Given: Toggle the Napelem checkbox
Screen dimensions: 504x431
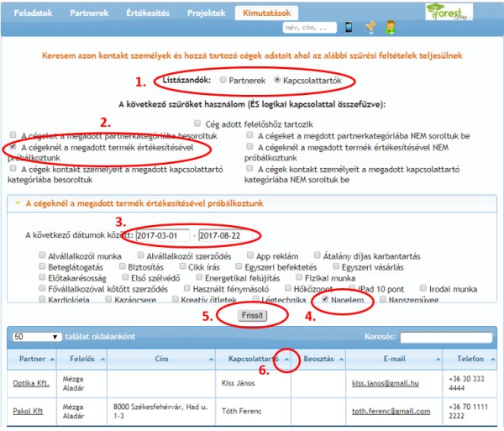Looking at the screenshot, I should point(324,298).
